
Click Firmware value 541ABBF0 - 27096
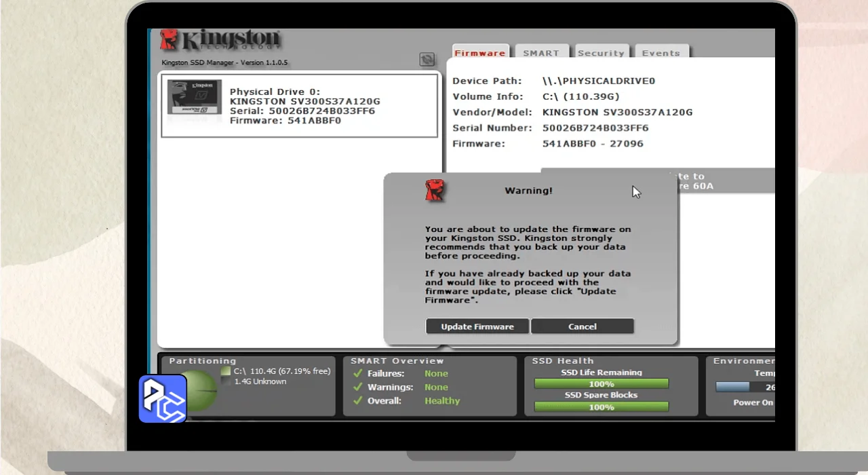(593, 143)
